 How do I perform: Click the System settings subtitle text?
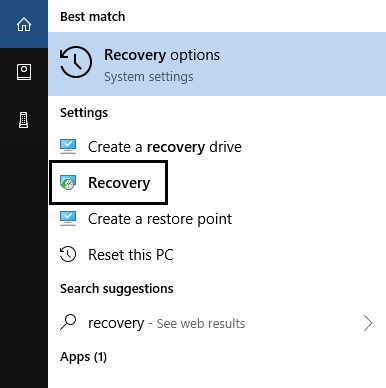click(149, 77)
